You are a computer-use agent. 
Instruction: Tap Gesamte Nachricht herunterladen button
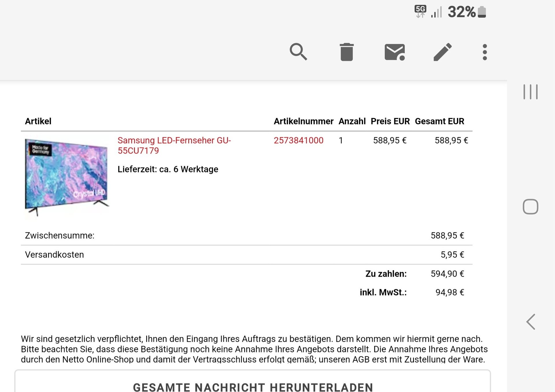click(253, 381)
